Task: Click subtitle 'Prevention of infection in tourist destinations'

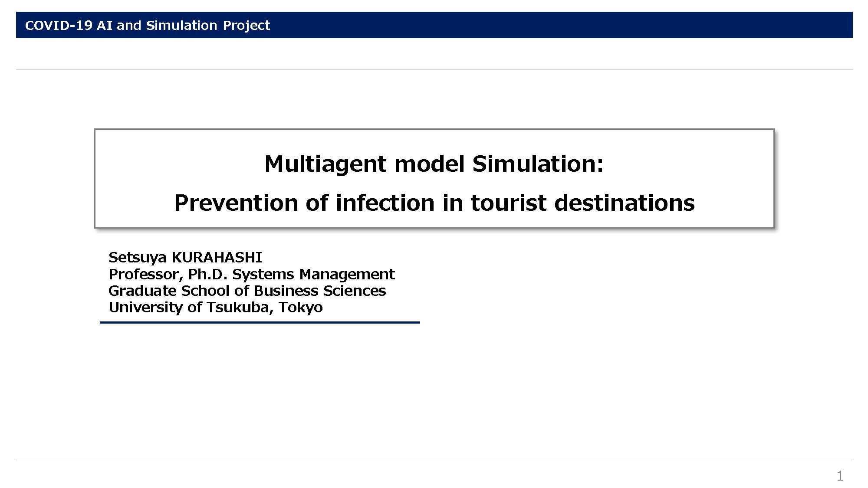Action: click(x=434, y=203)
